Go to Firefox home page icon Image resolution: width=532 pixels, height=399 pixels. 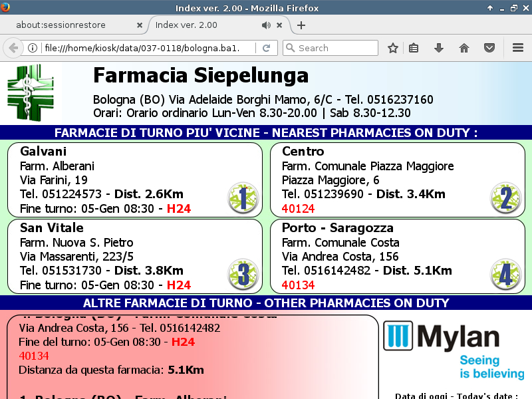click(464, 48)
